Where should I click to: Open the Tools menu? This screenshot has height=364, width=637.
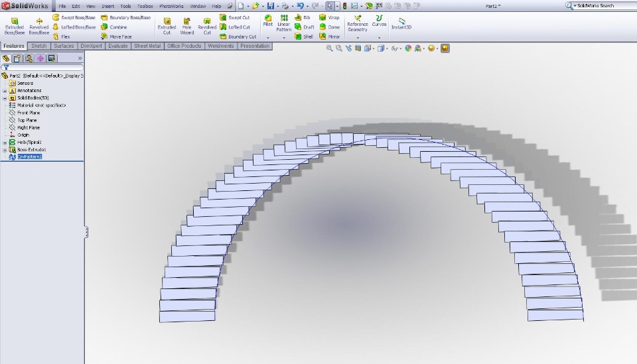click(125, 6)
